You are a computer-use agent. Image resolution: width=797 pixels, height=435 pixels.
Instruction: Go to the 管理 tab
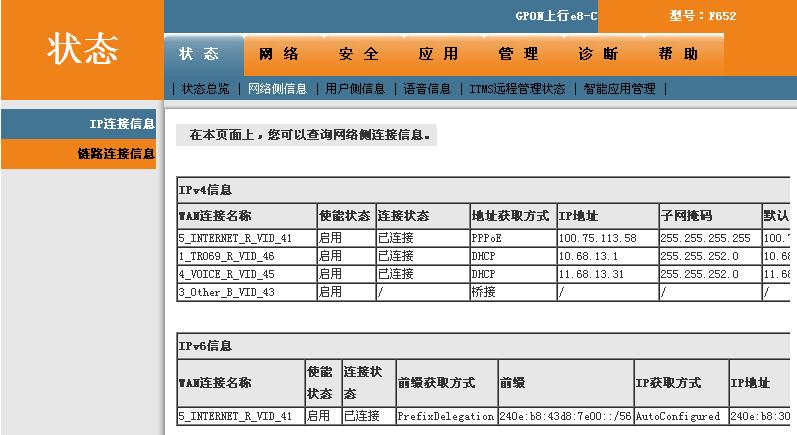click(518, 54)
